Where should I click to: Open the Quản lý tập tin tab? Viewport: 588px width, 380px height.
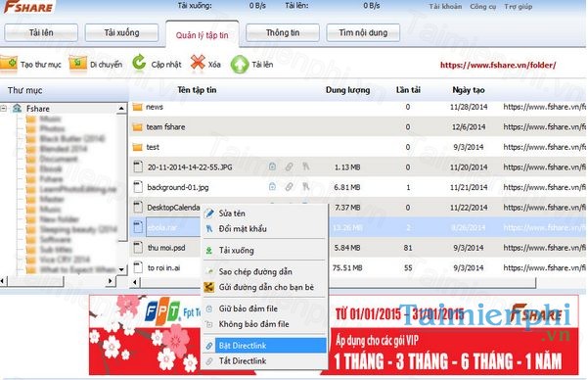pos(203,34)
